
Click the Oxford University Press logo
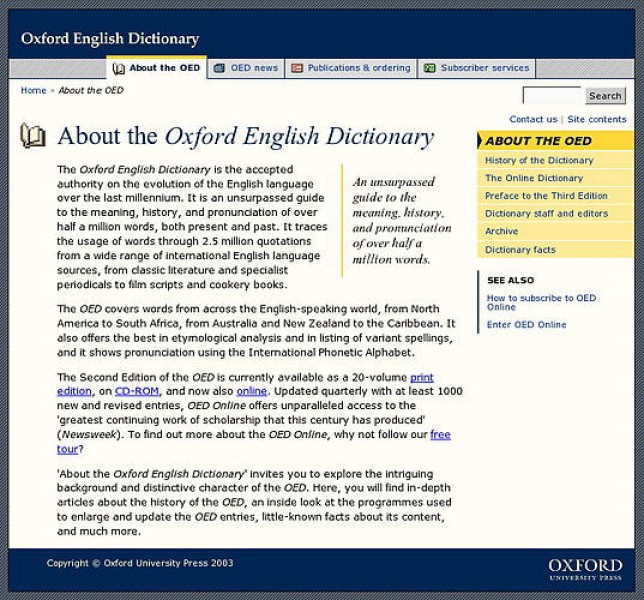coord(584,570)
